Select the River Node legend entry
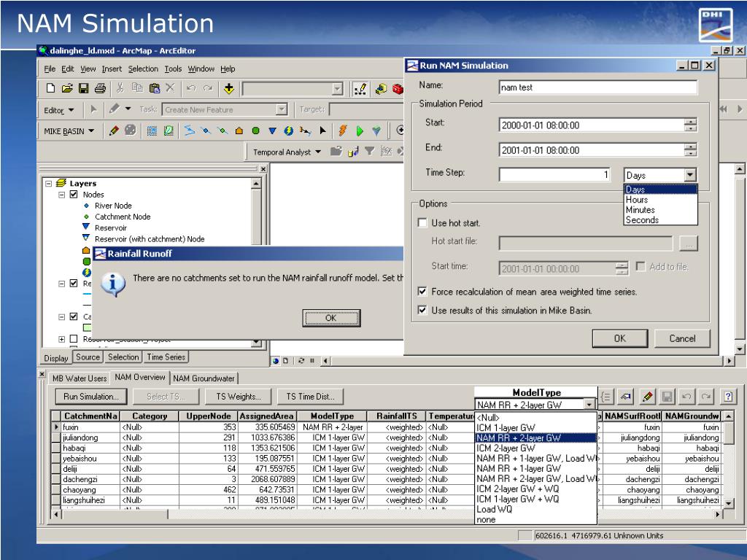The image size is (747, 560). 113,206
